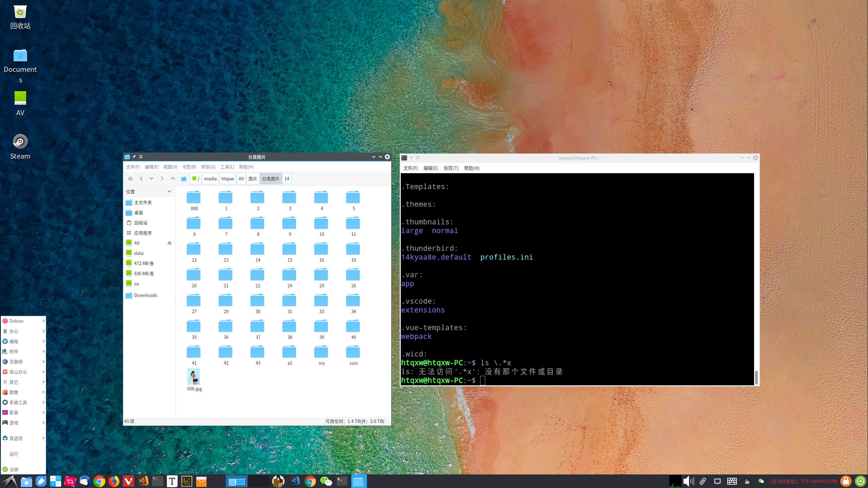Image resolution: width=868 pixels, height=488 pixels.
Task: Click the network/WeChat tray icon
Action: tap(762, 481)
